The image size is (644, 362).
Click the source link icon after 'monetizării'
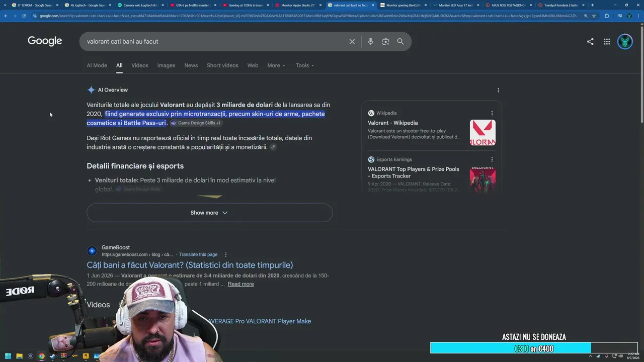point(273,147)
